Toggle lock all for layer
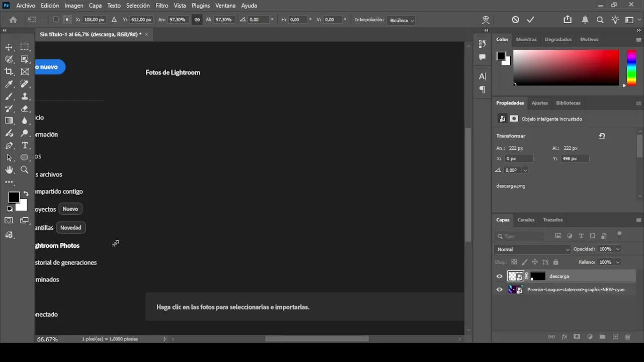 pyautogui.click(x=555, y=262)
